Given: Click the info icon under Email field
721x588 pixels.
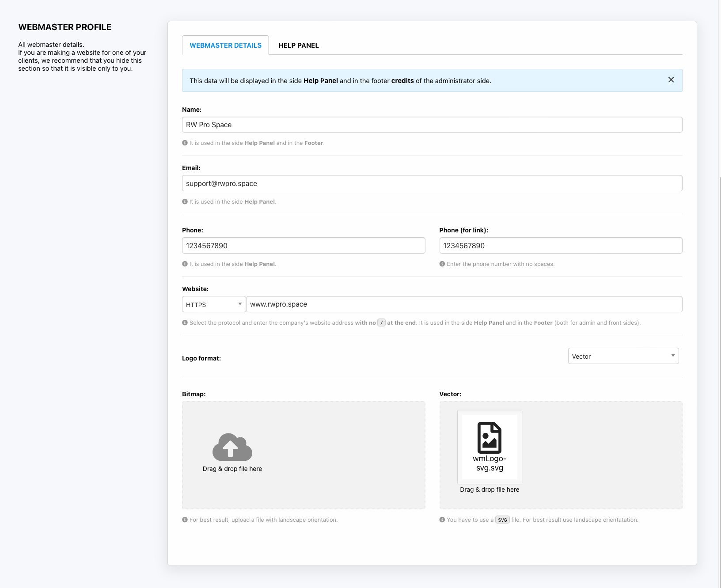Looking at the screenshot, I should tap(185, 202).
